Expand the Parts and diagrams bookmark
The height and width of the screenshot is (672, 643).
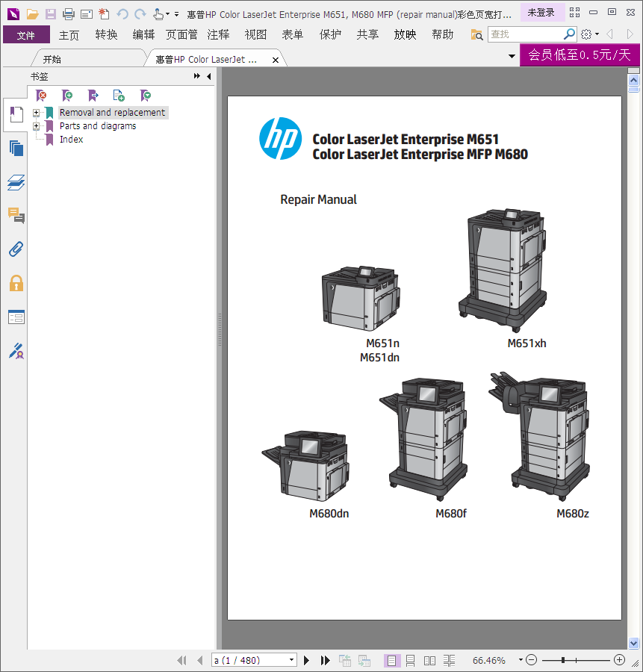(36, 126)
